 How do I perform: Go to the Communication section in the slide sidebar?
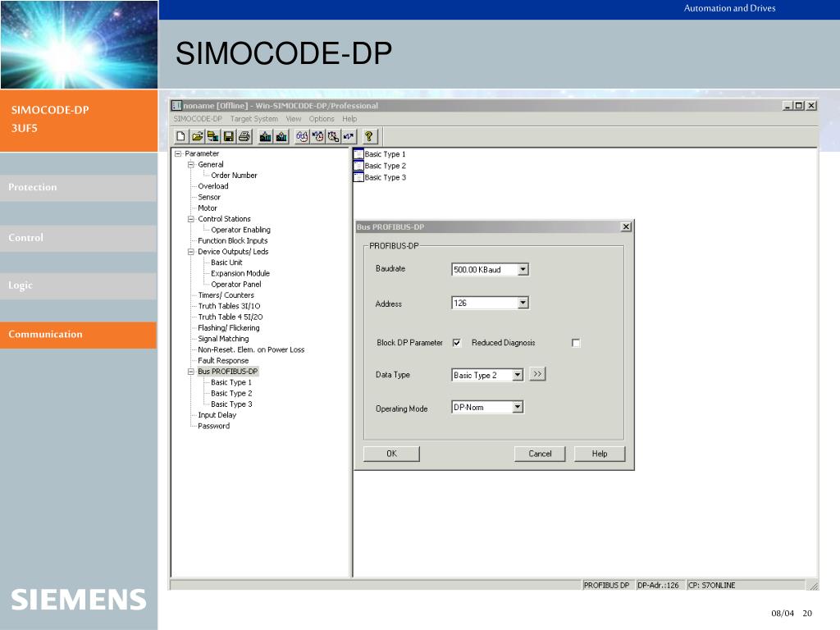[78, 335]
